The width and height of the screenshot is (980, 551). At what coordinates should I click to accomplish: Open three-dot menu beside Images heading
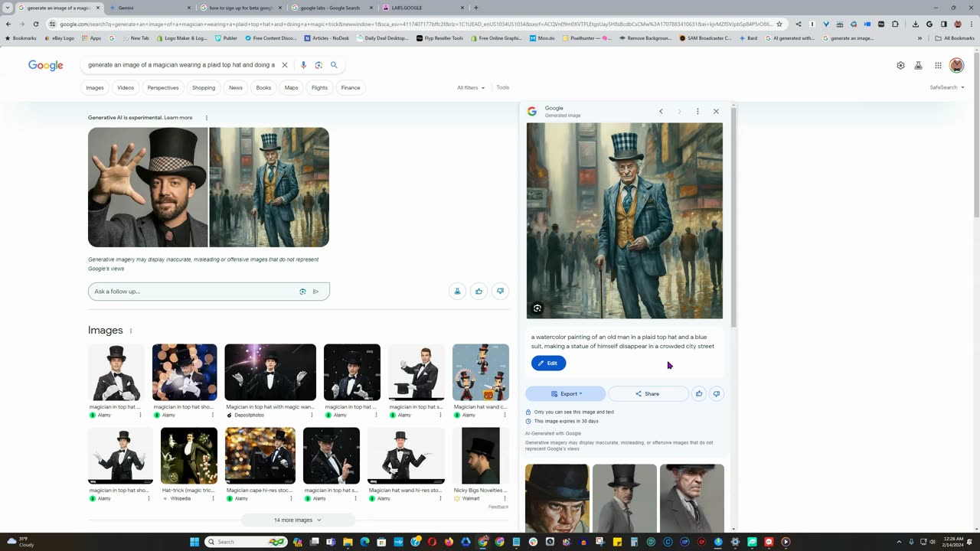[x=130, y=331]
